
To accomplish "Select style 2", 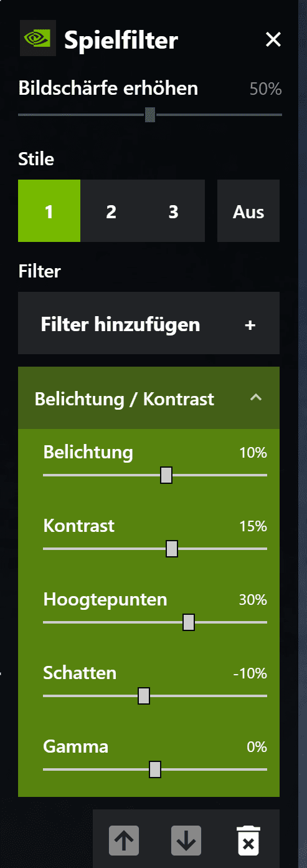I will tap(111, 211).
